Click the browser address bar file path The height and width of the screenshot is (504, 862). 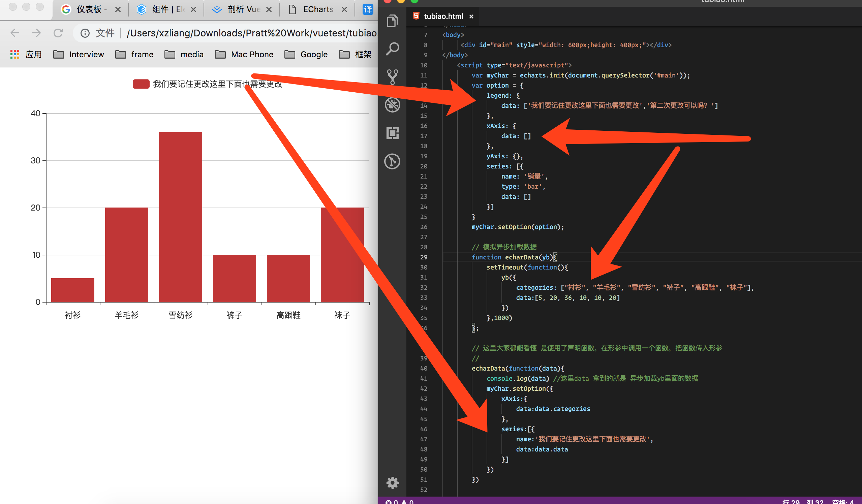[x=251, y=33]
